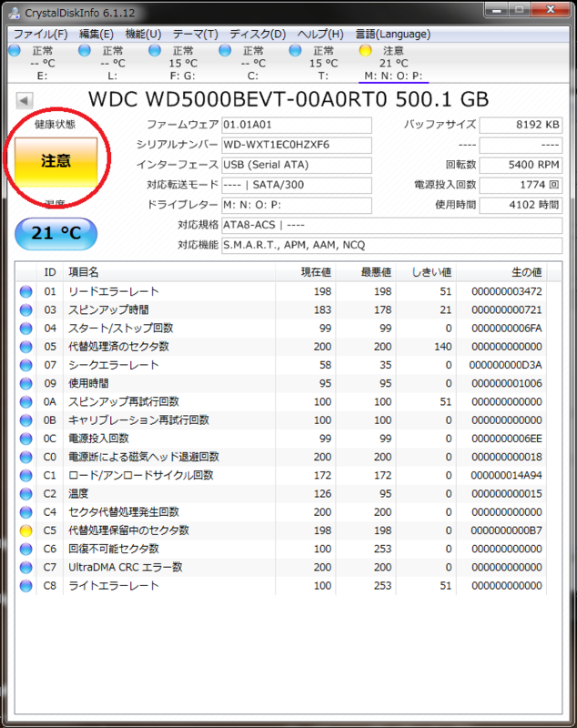This screenshot has width=577, height=728.
Task: Open the テーマ(T) menu
Action: tap(196, 35)
